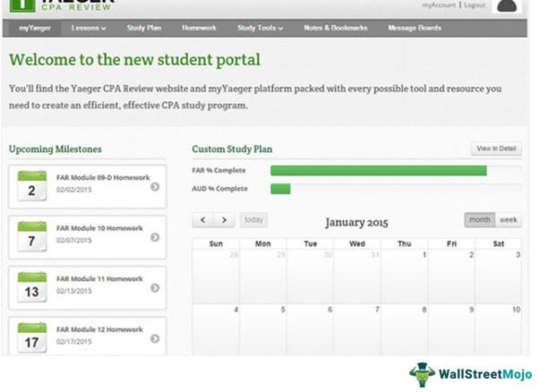Select January 9 calendar cell
The image size is (539, 392).
click(x=451, y=330)
